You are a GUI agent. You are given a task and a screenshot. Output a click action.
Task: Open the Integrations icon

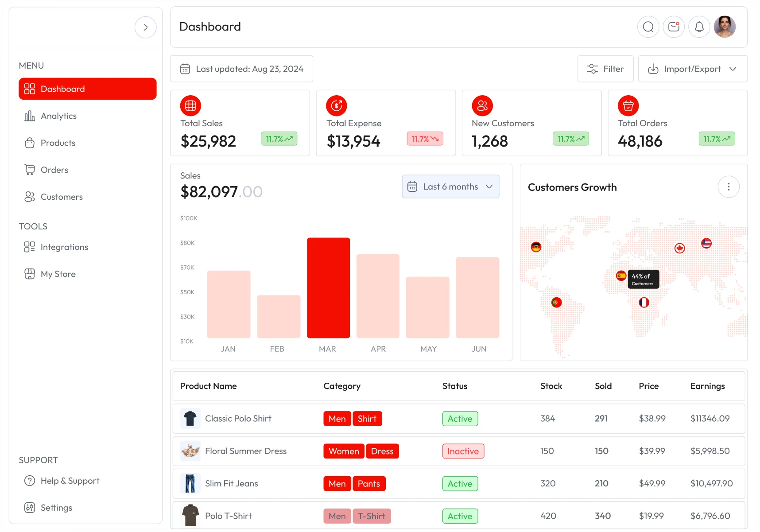point(30,247)
